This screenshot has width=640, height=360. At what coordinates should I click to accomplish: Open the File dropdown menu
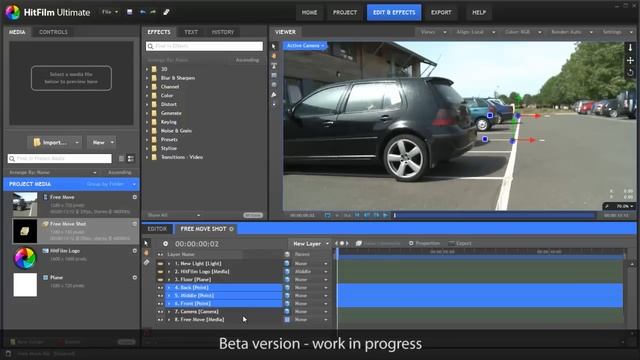click(110, 12)
